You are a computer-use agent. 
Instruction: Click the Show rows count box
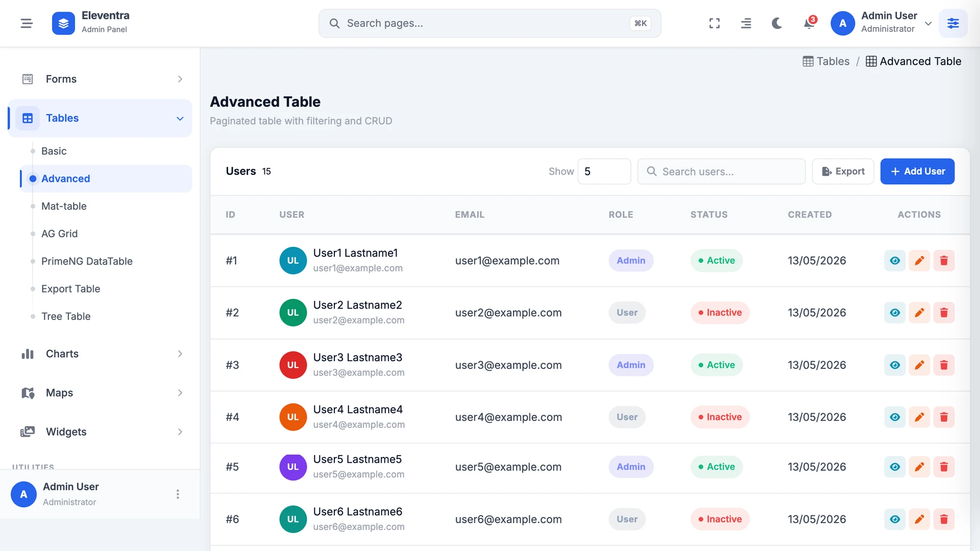[604, 171]
